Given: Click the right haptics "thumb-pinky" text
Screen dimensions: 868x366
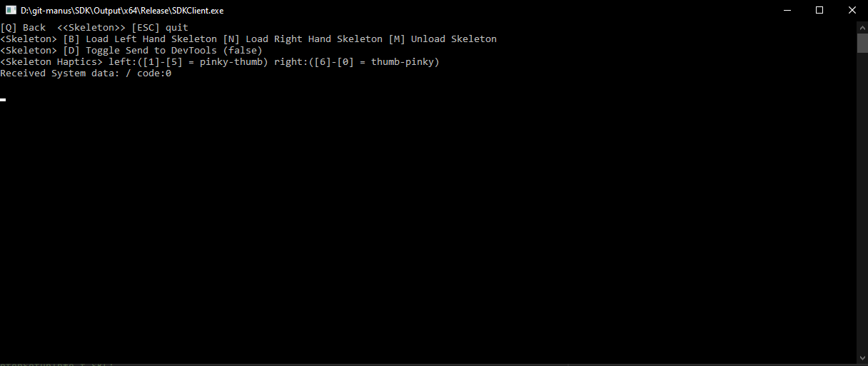Looking at the screenshot, I should (x=403, y=62).
